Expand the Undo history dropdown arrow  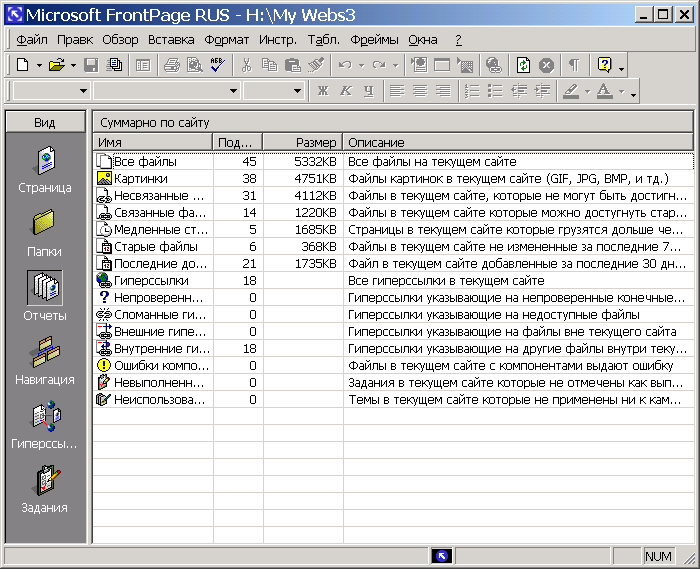[362, 66]
